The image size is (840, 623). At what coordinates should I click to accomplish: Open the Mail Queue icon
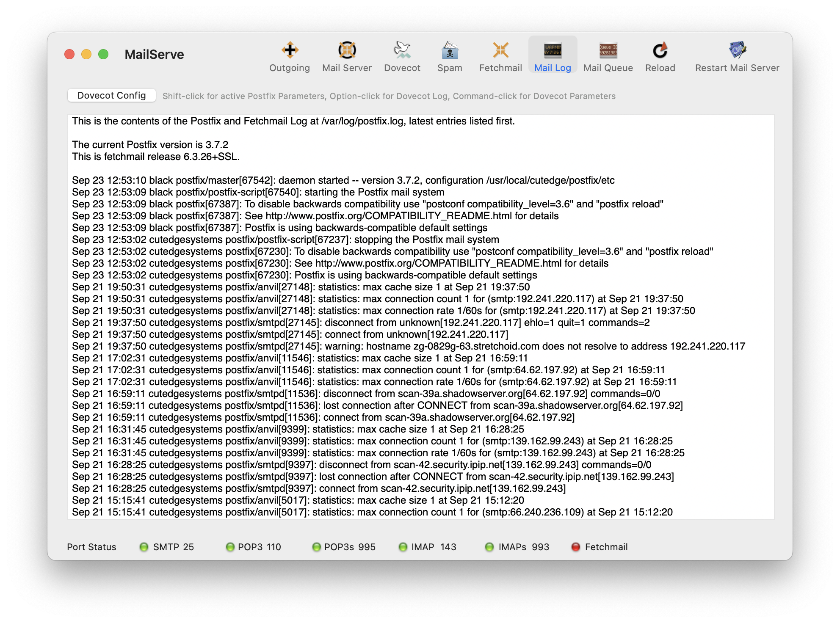pos(608,51)
